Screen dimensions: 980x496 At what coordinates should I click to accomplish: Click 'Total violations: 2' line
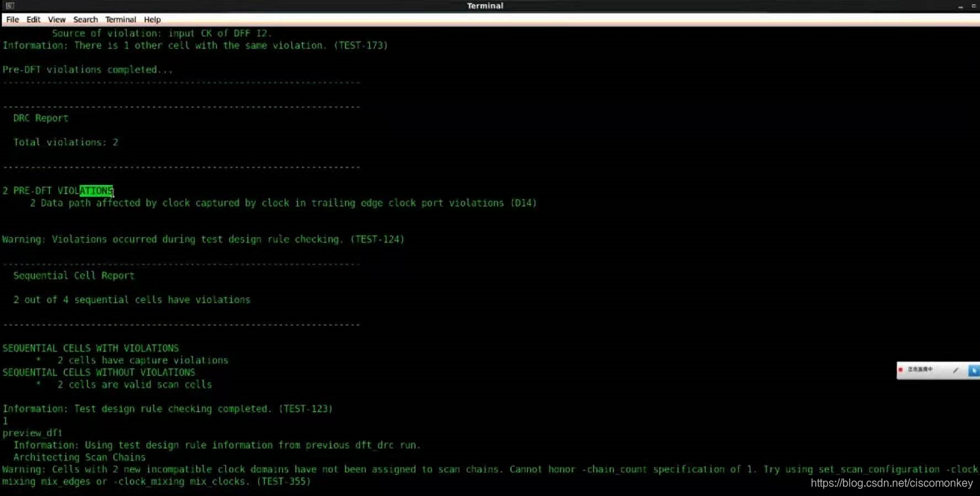click(65, 142)
